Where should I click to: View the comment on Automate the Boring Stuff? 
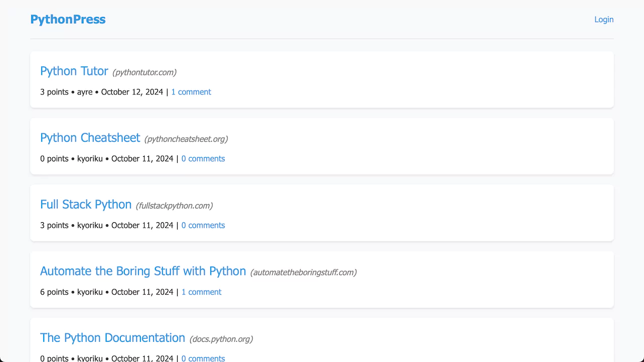(201, 292)
